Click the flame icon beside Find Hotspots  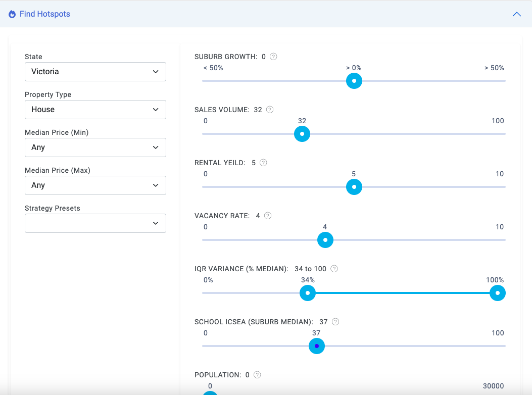12,14
